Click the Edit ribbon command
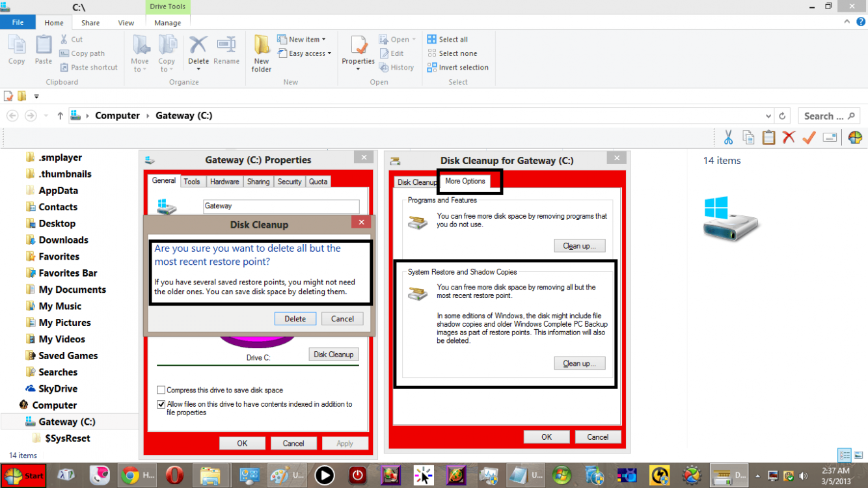The width and height of the screenshot is (868, 488). (x=391, y=53)
